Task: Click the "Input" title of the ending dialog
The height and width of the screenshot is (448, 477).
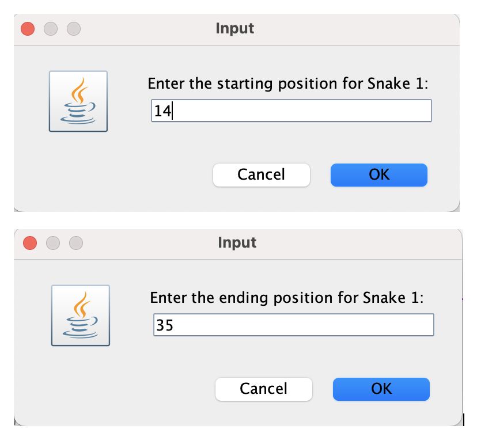Action: (237, 242)
